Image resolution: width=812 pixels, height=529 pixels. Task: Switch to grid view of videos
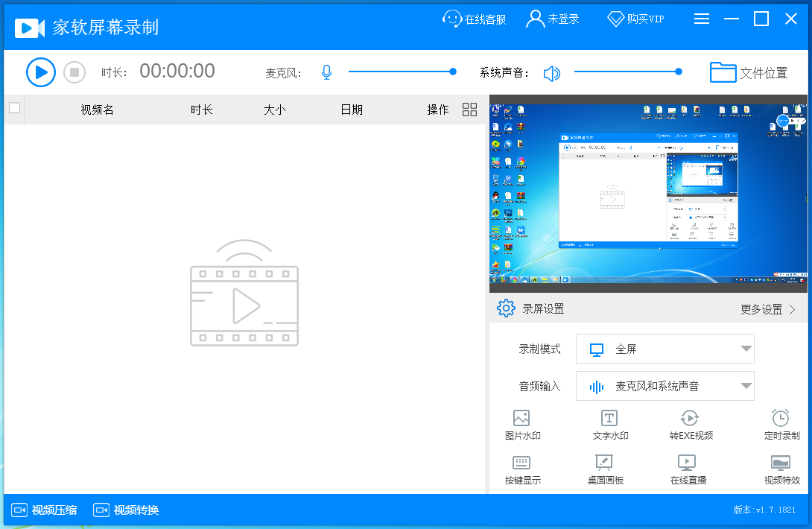[470, 110]
